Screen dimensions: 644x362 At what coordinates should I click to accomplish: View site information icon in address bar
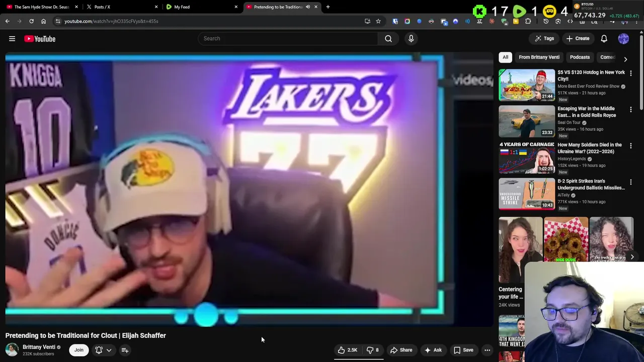click(58, 21)
